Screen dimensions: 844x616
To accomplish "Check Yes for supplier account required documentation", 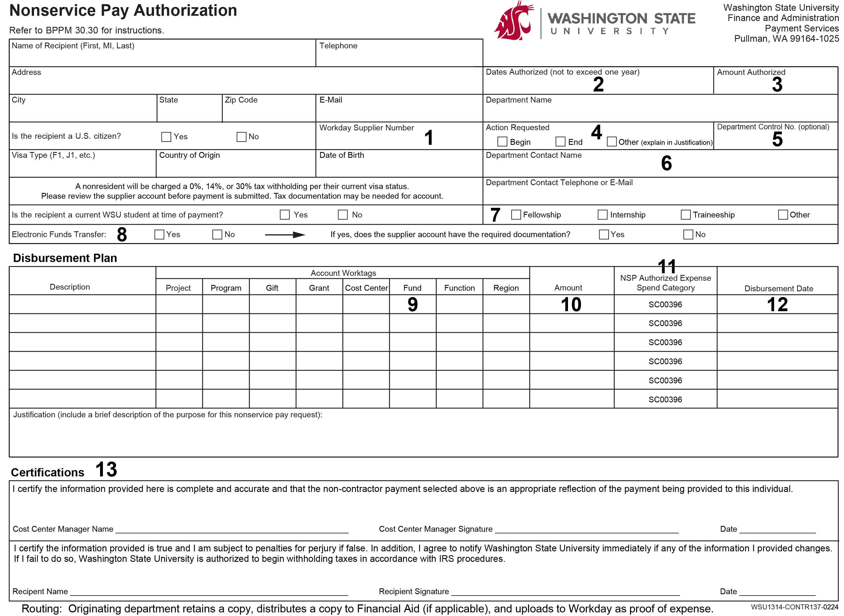I will 604,235.
